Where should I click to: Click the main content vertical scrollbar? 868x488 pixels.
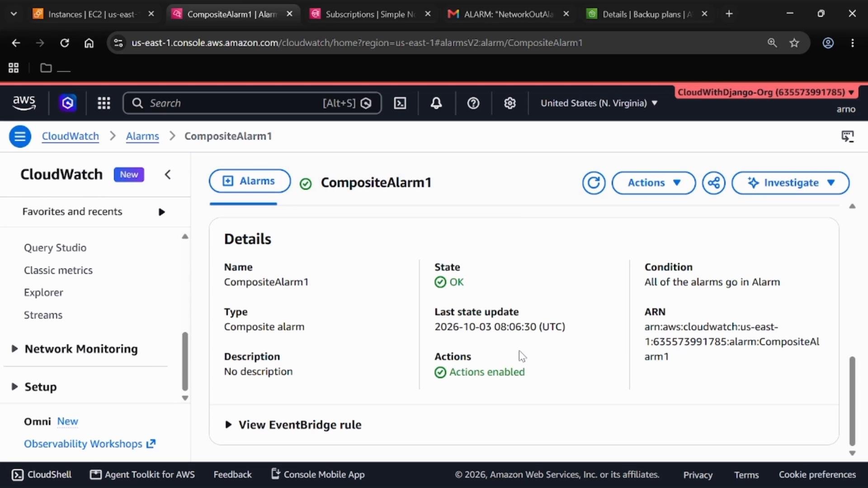coord(852,401)
